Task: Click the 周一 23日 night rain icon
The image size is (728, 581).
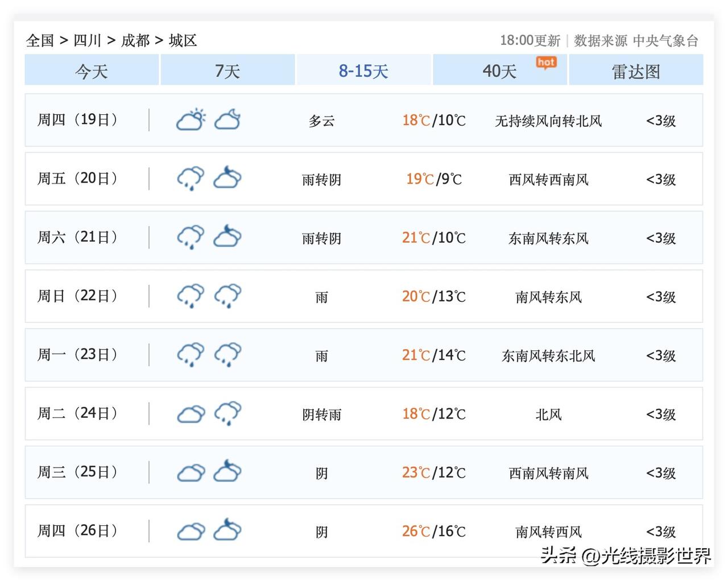Action: click(227, 355)
